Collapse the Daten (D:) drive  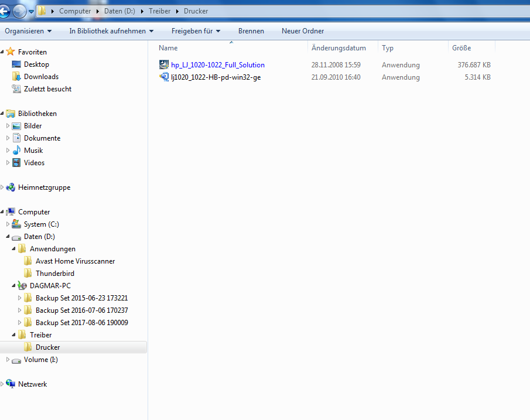(8, 237)
